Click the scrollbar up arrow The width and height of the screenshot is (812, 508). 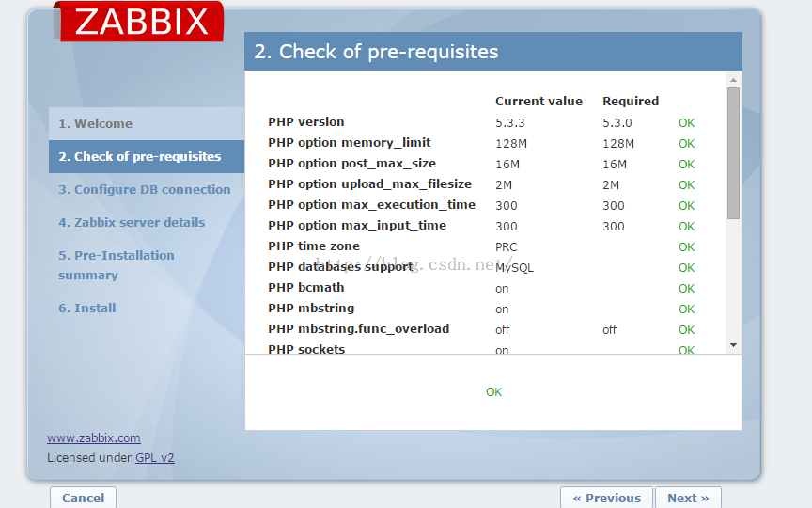[733, 80]
